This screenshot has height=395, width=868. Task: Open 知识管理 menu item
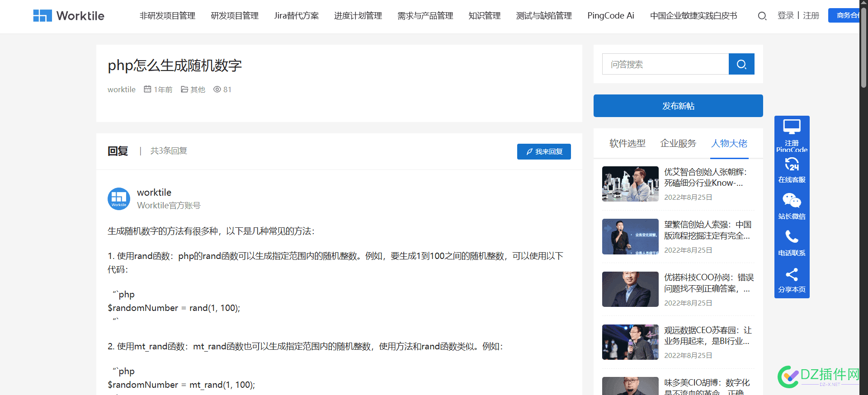[x=485, y=16]
